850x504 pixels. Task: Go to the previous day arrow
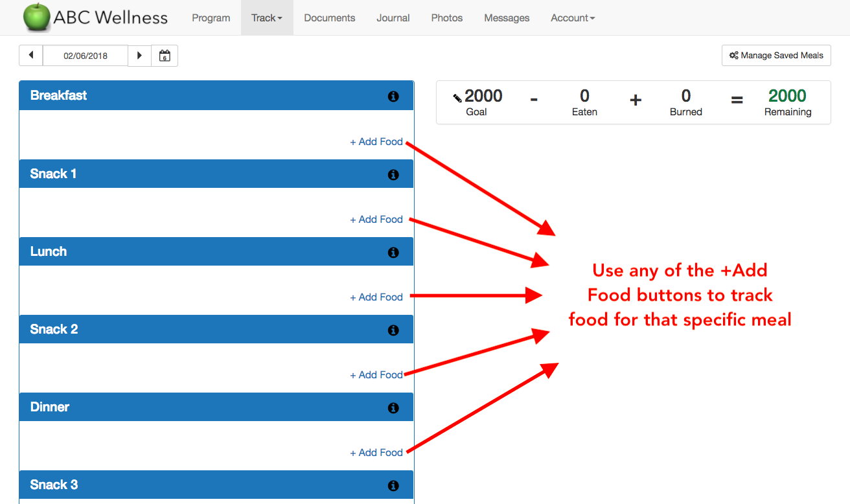tap(31, 56)
